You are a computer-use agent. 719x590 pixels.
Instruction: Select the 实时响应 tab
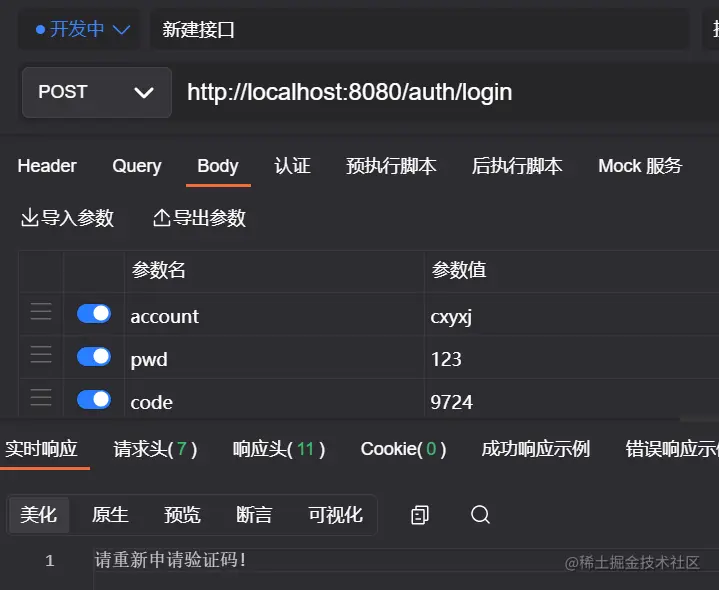click(x=41, y=449)
